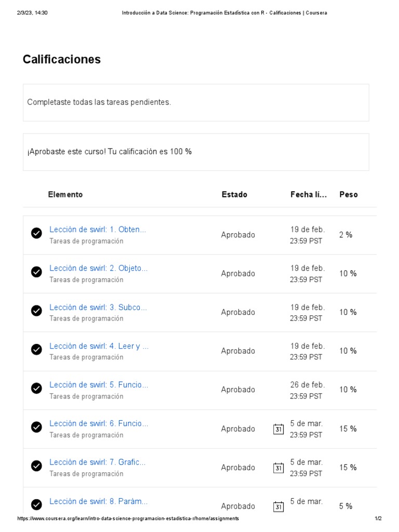Open Lección de swirl: 5. Funcio... link

click(99, 384)
